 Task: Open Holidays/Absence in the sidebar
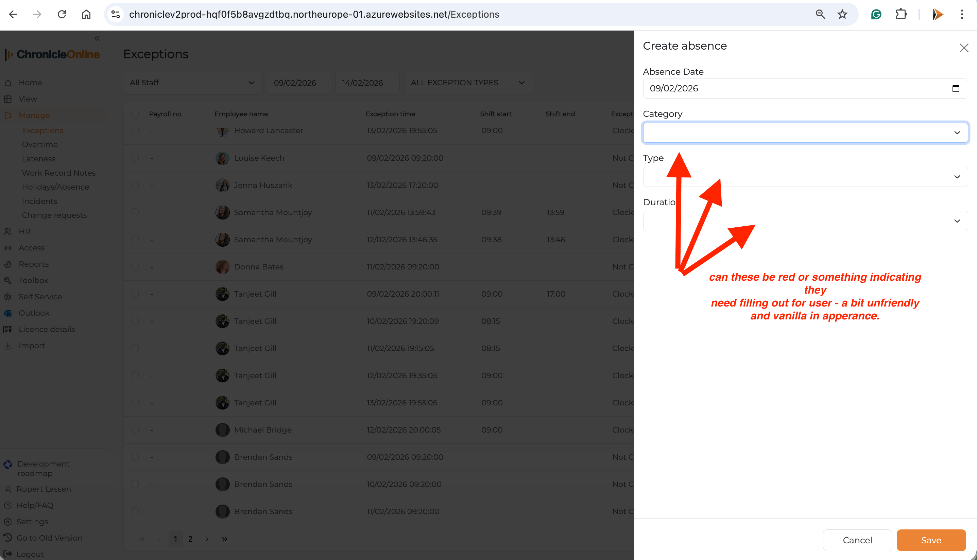55,187
